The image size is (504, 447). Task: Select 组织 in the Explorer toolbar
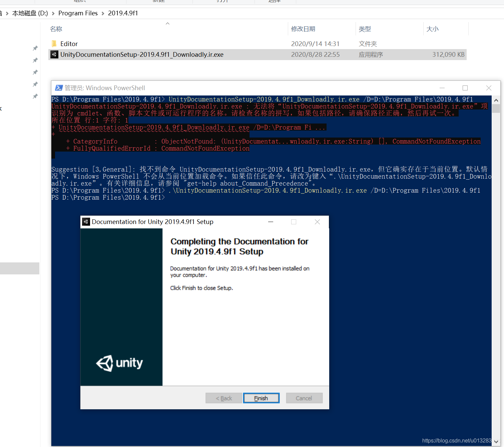click(79, 2)
